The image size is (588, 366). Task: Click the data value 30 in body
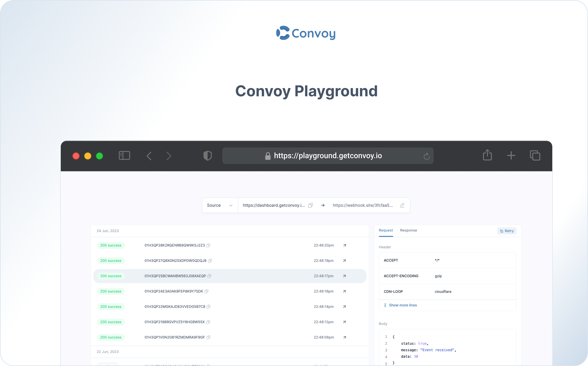click(416, 357)
